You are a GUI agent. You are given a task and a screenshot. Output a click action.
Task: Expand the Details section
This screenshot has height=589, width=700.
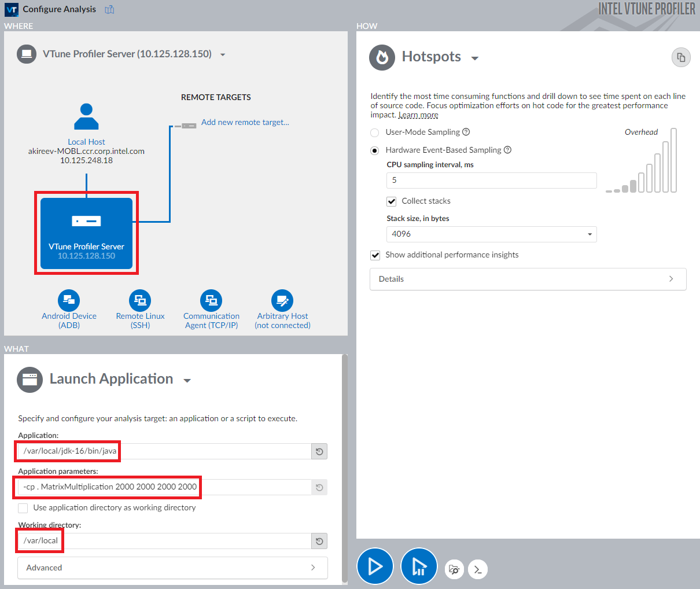(528, 279)
